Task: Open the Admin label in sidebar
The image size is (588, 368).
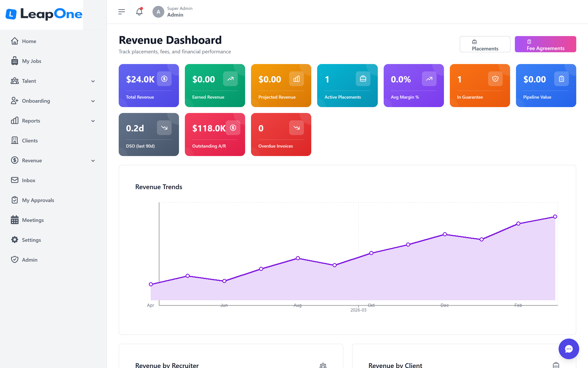Action: point(30,260)
